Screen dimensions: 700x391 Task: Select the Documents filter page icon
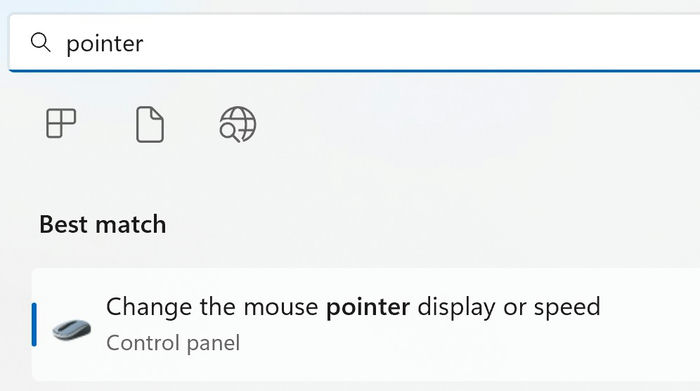click(150, 124)
